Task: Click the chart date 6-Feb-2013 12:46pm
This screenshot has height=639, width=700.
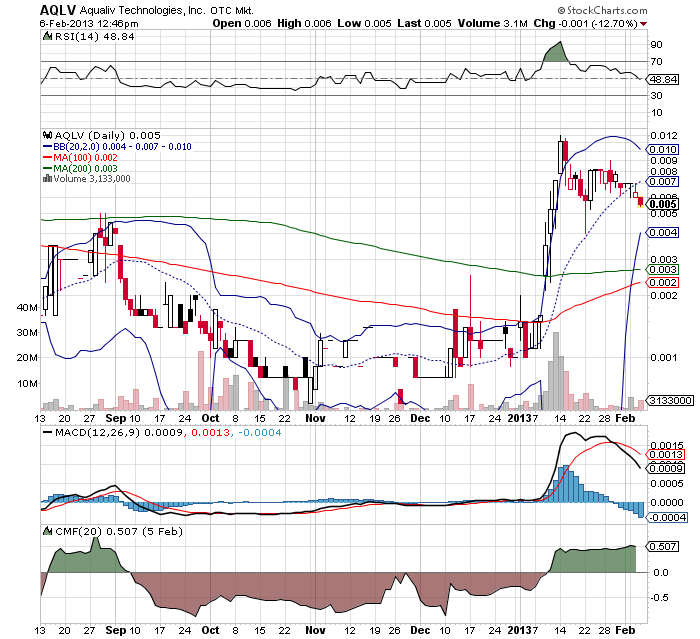Action: click(x=89, y=23)
